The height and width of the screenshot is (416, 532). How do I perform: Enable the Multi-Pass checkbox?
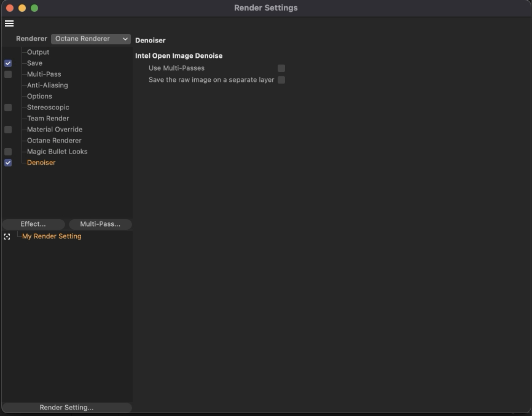pyautogui.click(x=8, y=74)
